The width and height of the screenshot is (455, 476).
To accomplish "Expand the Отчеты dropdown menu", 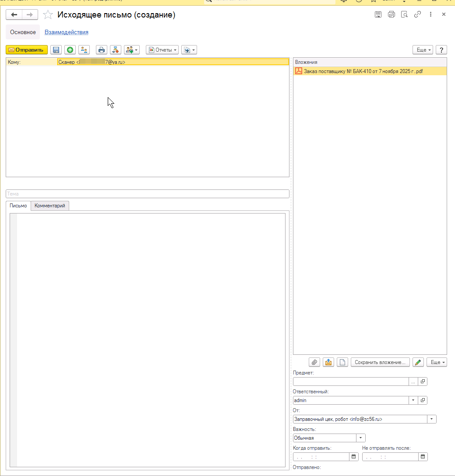I will coord(162,50).
